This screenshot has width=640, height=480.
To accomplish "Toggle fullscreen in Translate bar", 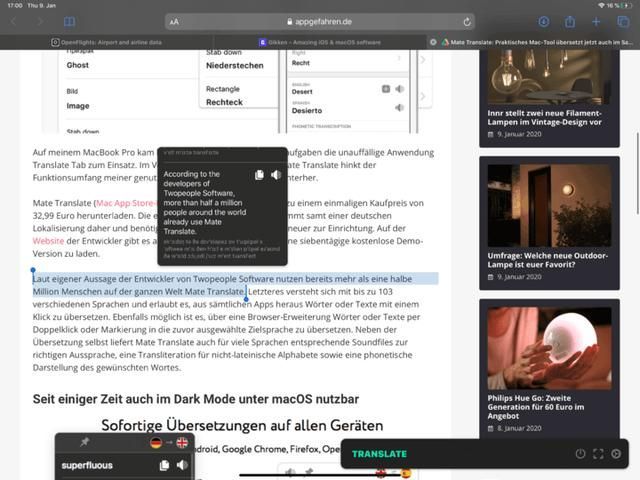I will click(x=598, y=454).
